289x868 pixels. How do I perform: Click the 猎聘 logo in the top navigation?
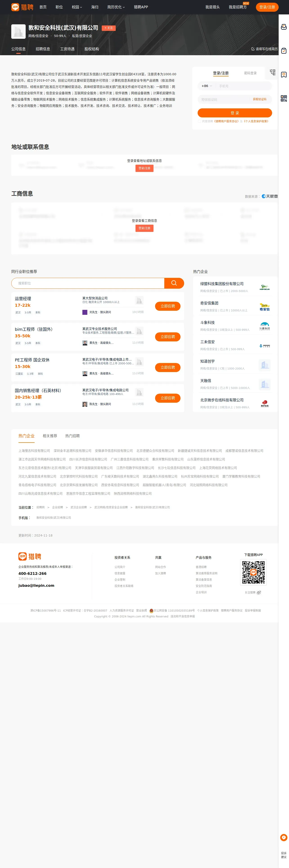pyautogui.click(x=22, y=7)
